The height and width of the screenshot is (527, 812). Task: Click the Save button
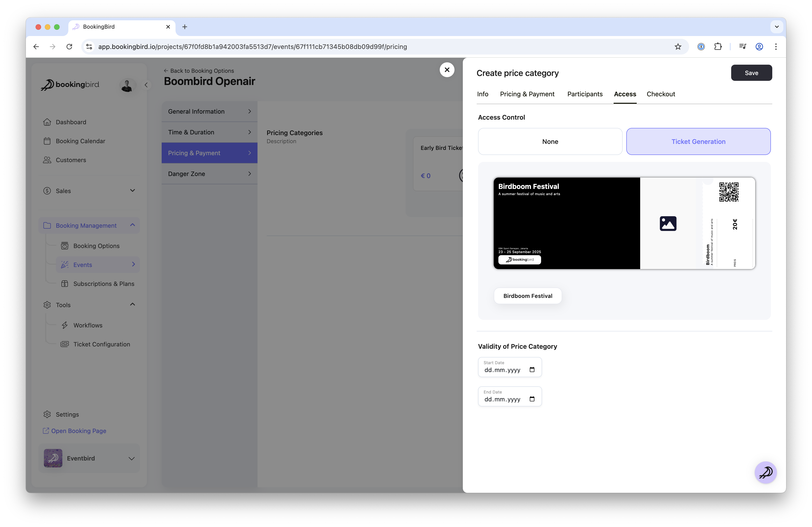coord(751,73)
